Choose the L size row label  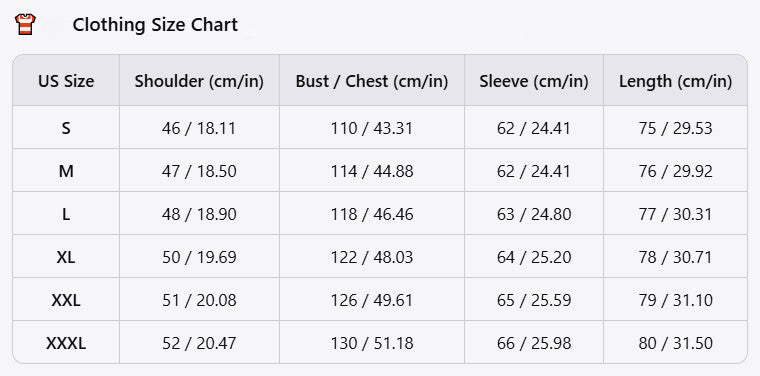pos(66,214)
